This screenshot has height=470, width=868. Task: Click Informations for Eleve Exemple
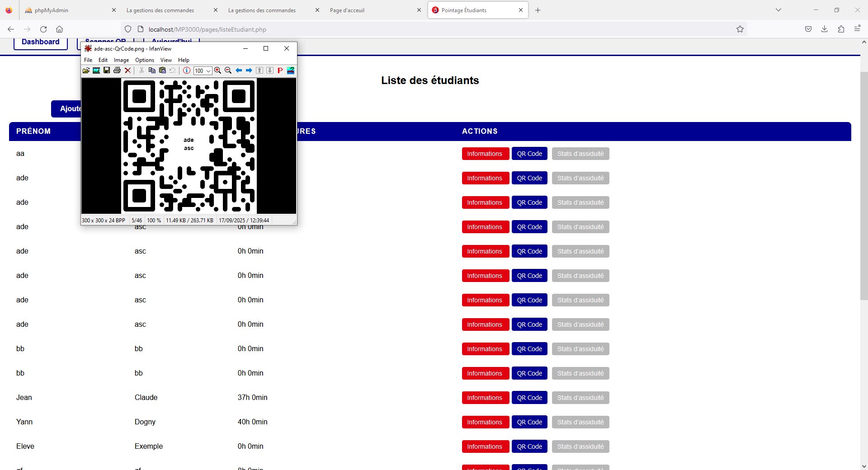click(486, 446)
